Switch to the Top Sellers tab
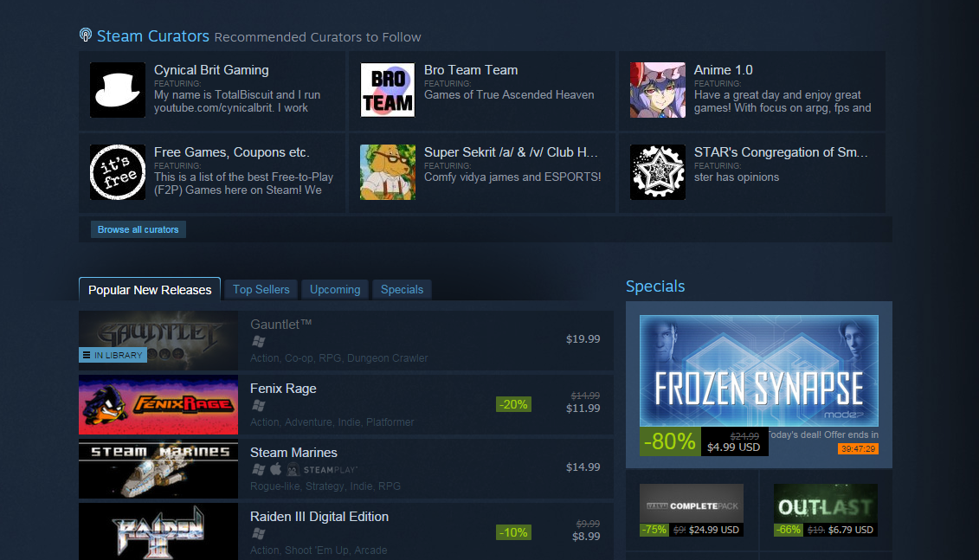 click(x=261, y=290)
